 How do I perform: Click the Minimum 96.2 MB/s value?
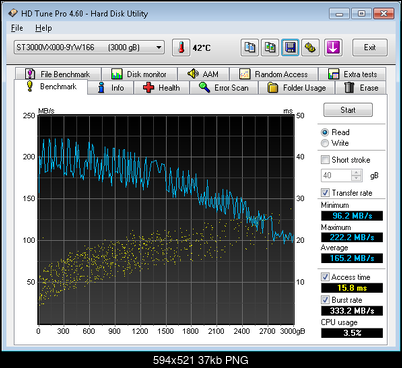(352, 216)
